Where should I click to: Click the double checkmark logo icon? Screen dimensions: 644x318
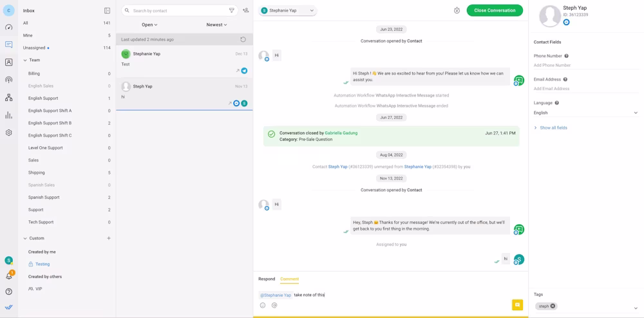(8, 307)
